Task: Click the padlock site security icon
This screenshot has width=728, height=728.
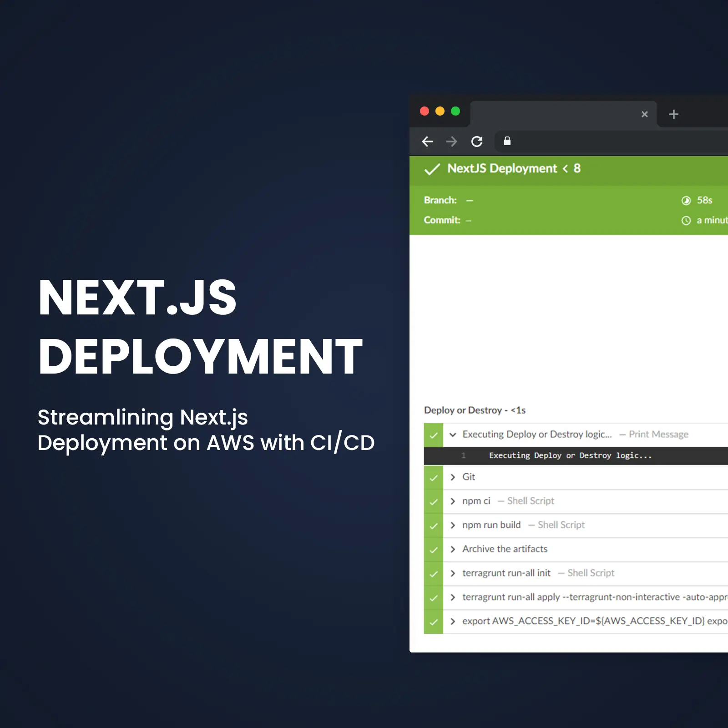Action: tap(507, 141)
